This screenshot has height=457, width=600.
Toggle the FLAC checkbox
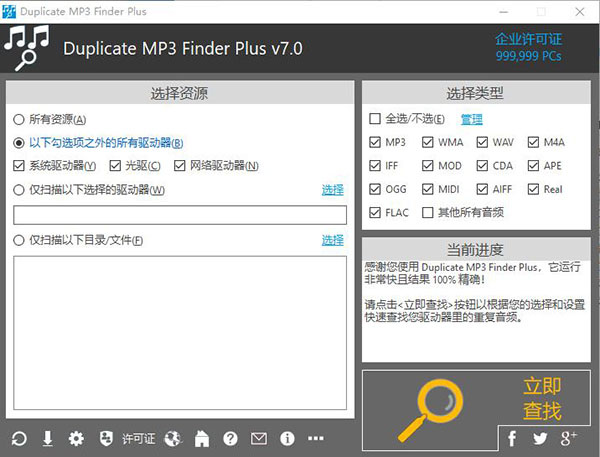click(x=375, y=212)
